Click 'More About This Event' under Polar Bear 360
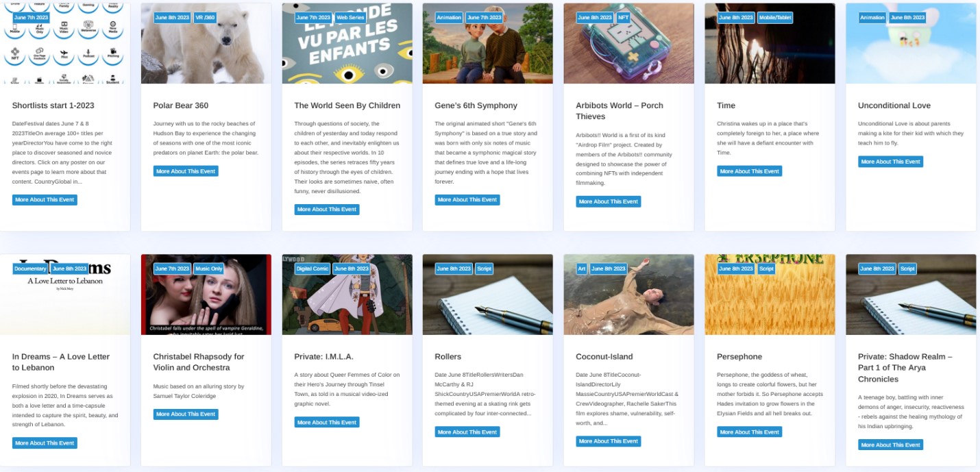 [186, 171]
